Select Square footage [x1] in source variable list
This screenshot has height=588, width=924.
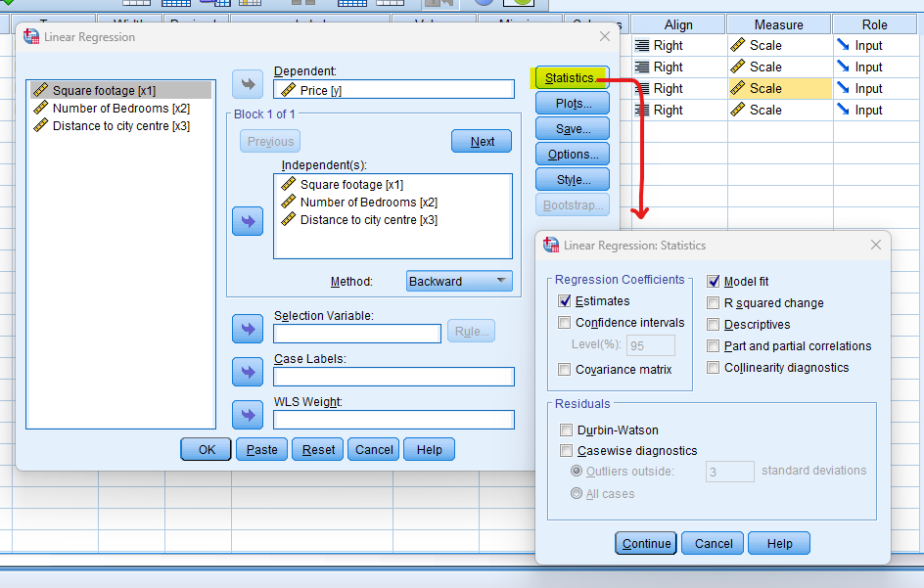[x=104, y=90]
